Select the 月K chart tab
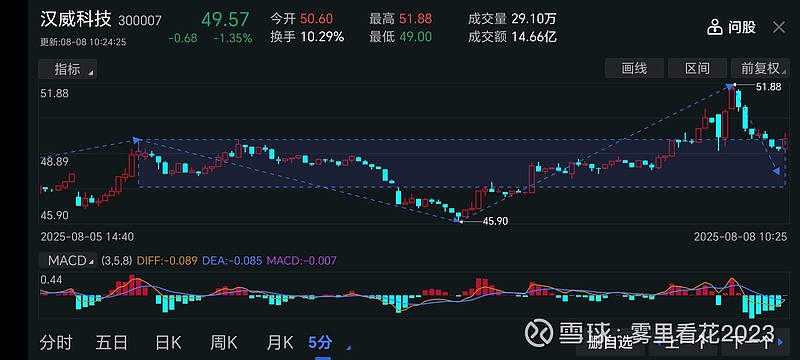This screenshot has height=360, width=800. pyautogui.click(x=280, y=343)
